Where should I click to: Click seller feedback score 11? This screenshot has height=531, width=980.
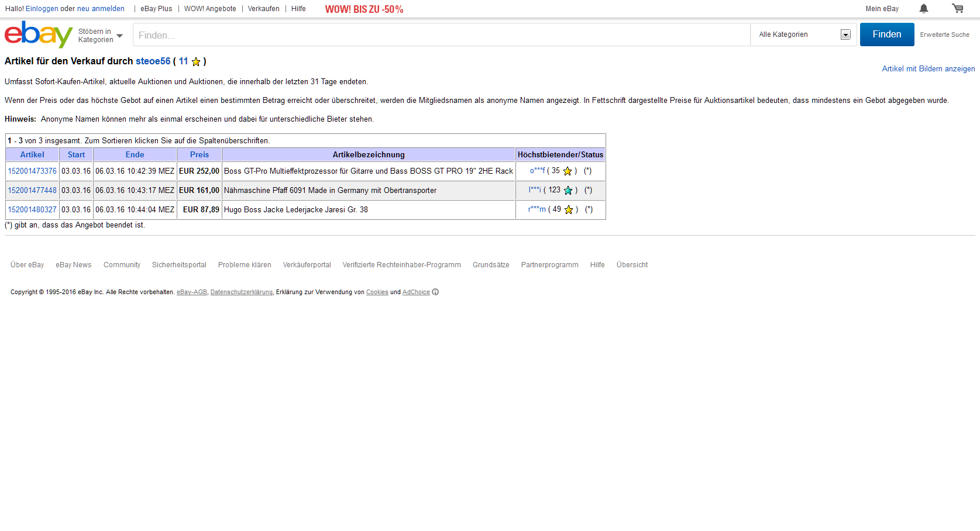point(183,61)
